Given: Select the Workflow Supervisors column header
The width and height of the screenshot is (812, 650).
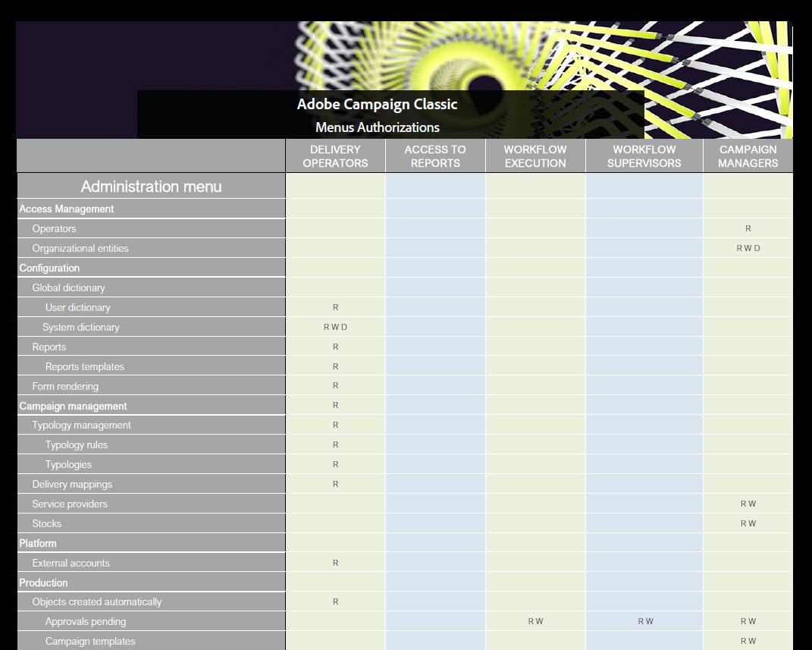Looking at the screenshot, I should [x=644, y=156].
